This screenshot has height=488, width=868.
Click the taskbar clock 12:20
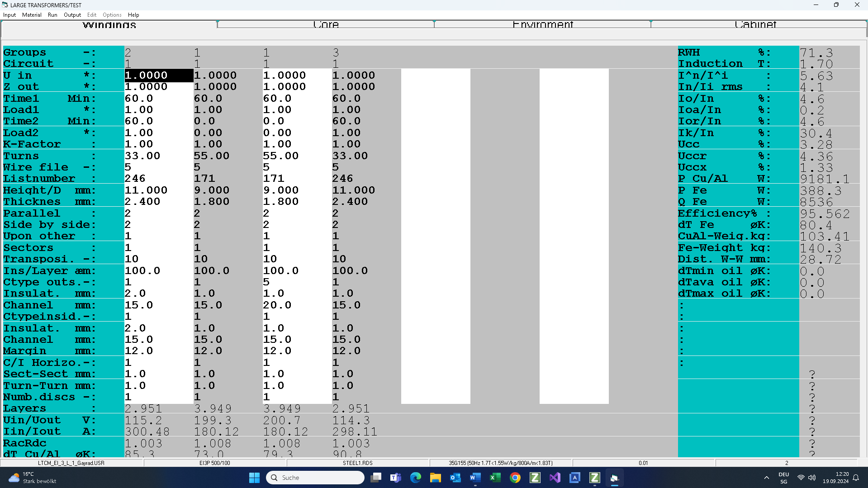(836, 478)
